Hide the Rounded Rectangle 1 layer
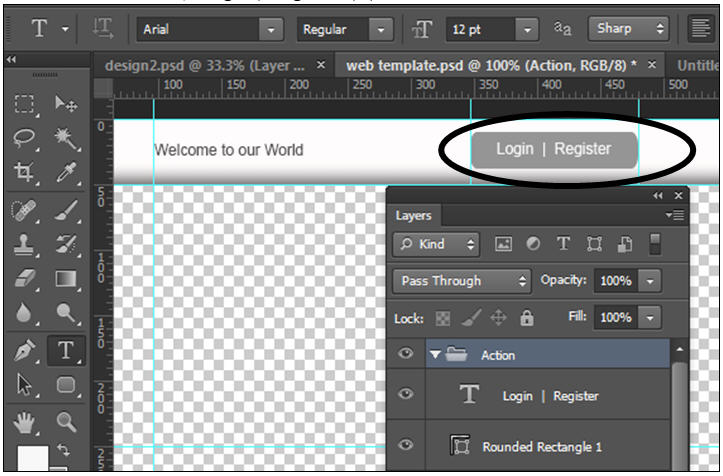Viewport: 723px width, 476px height. 406,445
